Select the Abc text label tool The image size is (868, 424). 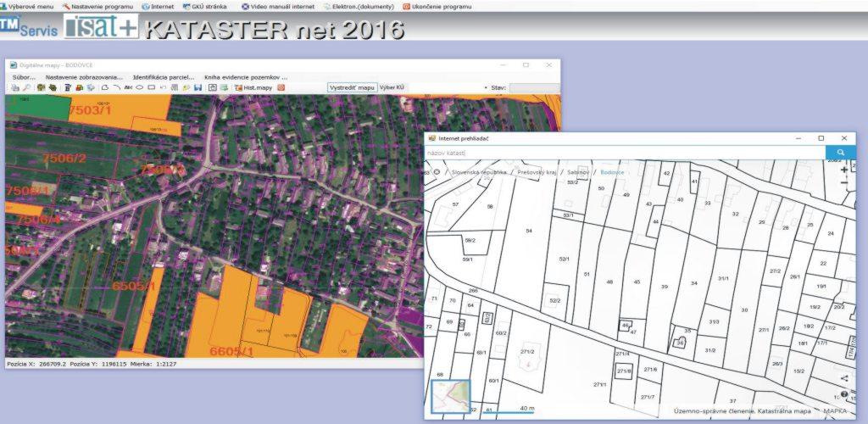[x=129, y=87]
